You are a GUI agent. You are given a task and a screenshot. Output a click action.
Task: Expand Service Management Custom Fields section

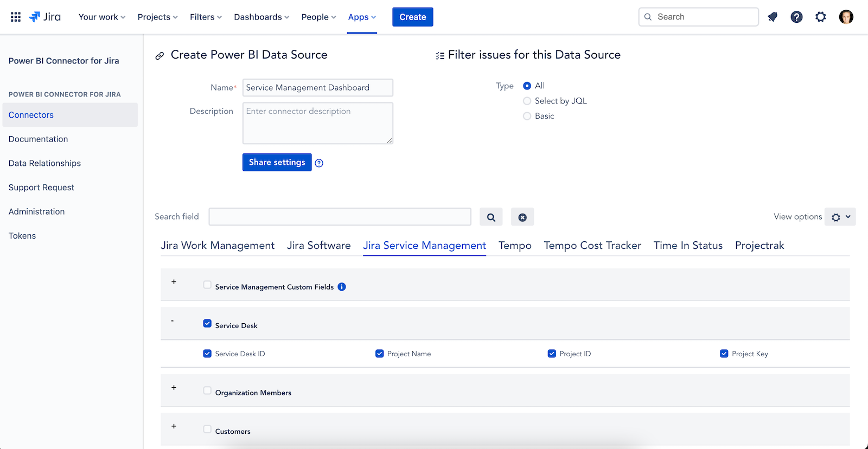tap(174, 282)
